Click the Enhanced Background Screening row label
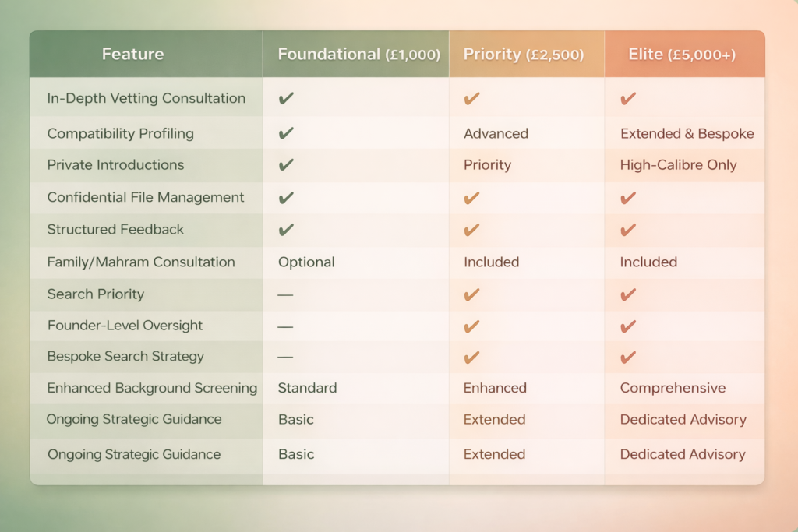The width and height of the screenshot is (798, 532). tap(152, 388)
